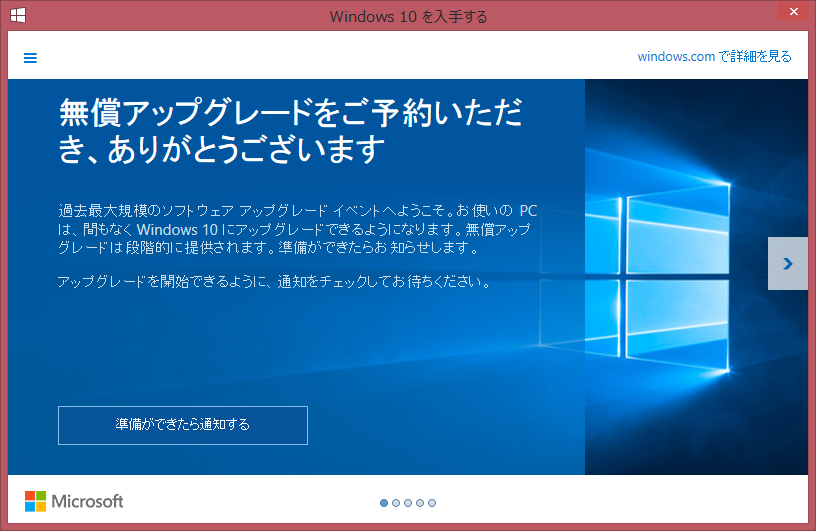Screen dimensions: 816x531
Task: Select the second page indicator dot
Action: [396, 503]
